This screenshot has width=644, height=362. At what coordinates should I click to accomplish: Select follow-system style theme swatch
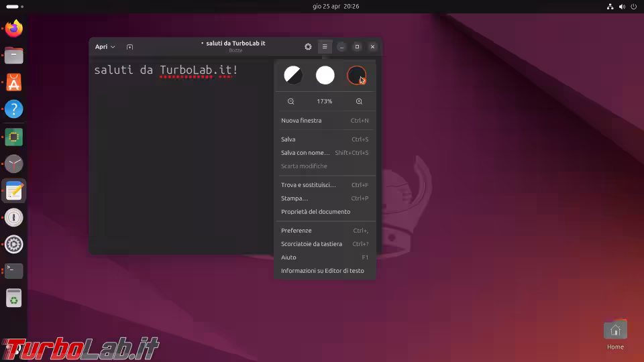[293, 76]
